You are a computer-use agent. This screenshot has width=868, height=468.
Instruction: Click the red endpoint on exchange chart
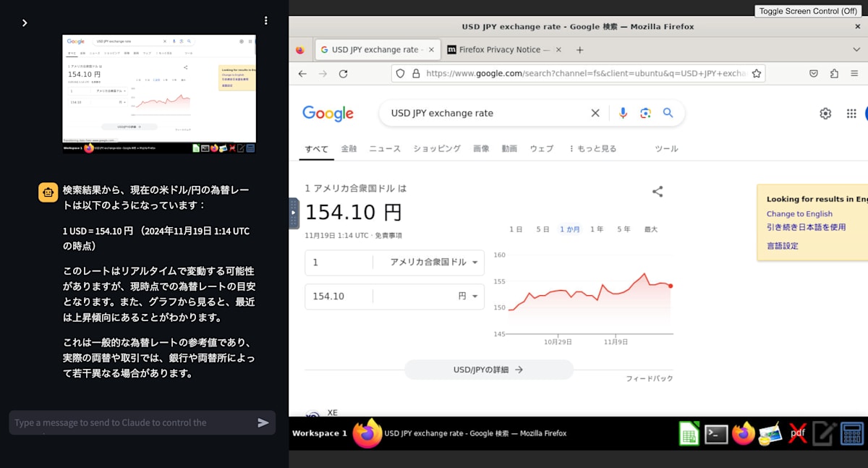point(671,286)
